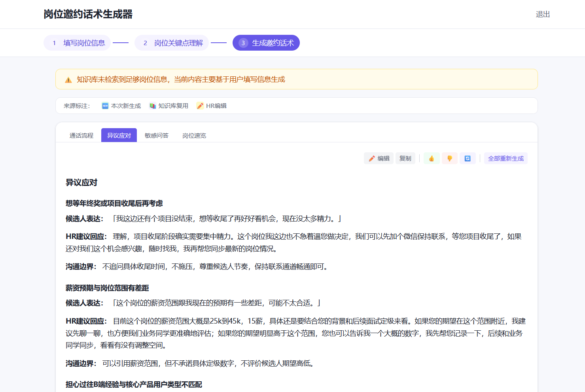Open the 敏感问答 tab
This screenshot has width=585, height=392.
point(157,135)
